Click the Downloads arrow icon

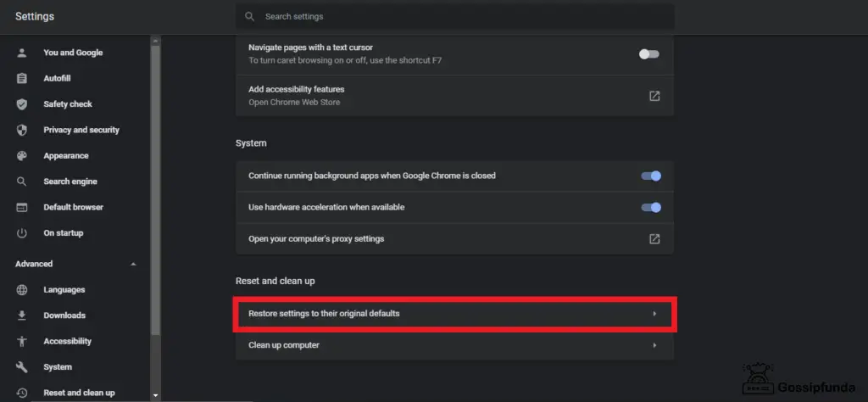pyautogui.click(x=21, y=315)
